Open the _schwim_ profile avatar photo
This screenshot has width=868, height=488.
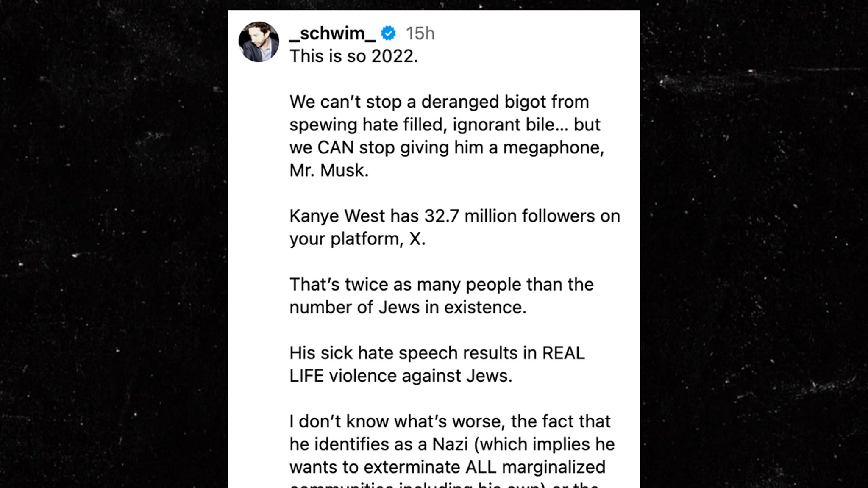coord(259,42)
